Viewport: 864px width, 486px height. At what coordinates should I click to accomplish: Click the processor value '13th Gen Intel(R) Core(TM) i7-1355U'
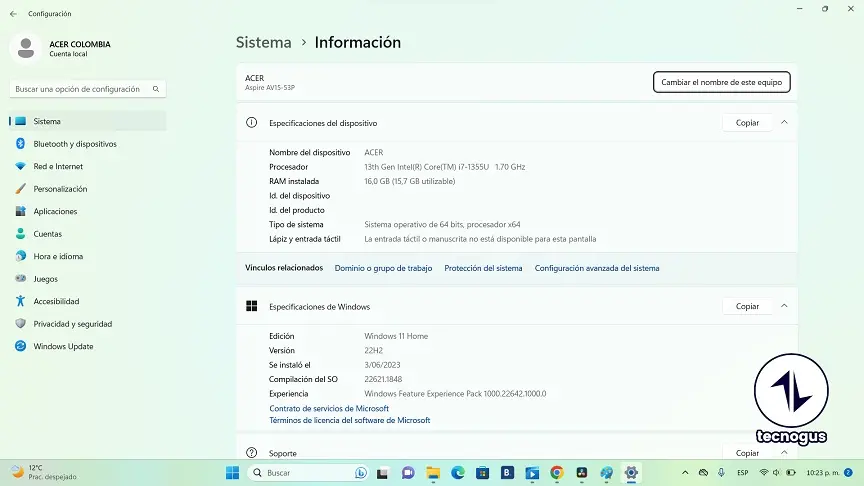pyautogui.click(x=426, y=167)
